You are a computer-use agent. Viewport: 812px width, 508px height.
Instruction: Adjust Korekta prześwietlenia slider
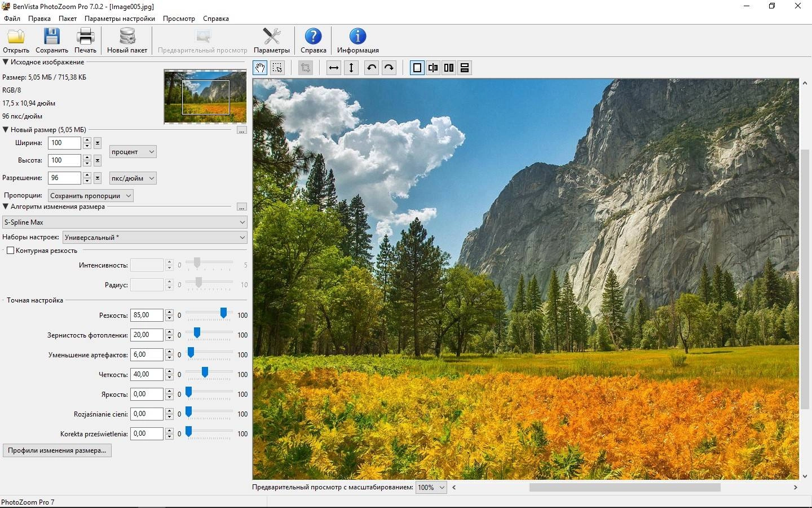[x=188, y=432]
